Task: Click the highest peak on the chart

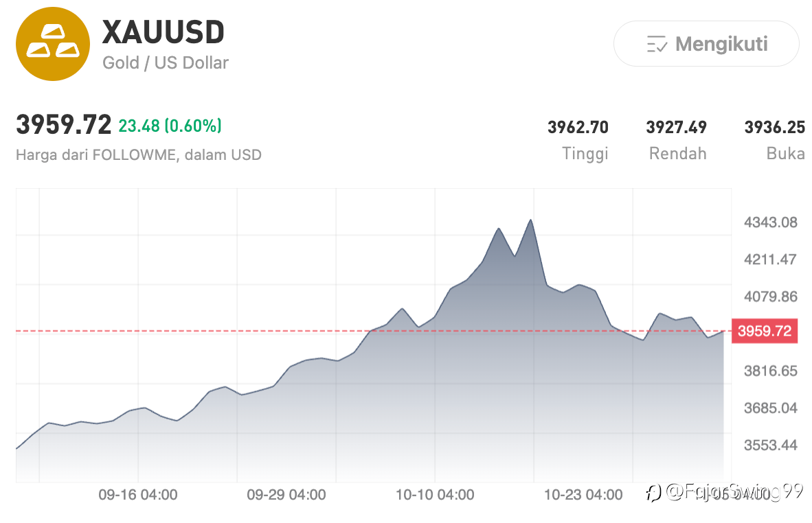Action: [530, 220]
